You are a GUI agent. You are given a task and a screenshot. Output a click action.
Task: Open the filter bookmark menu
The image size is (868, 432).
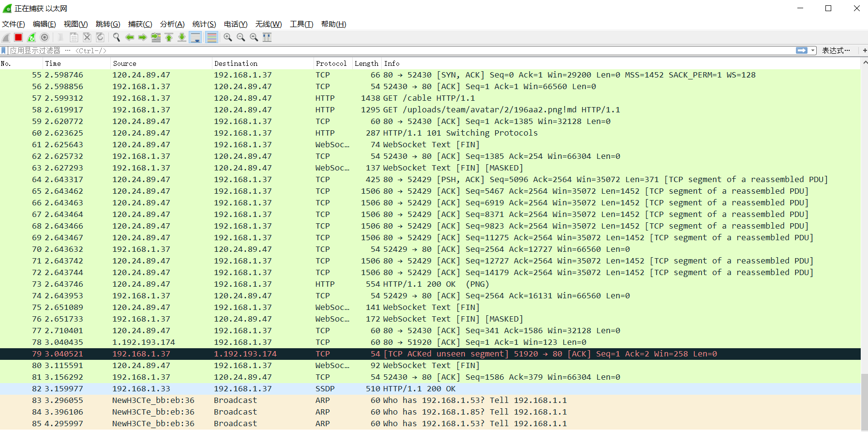4,50
